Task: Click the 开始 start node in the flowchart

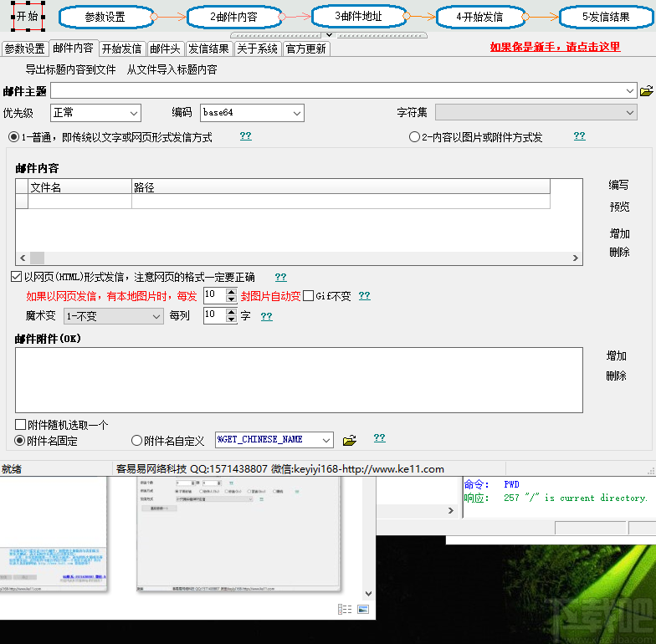Action: [28, 17]
